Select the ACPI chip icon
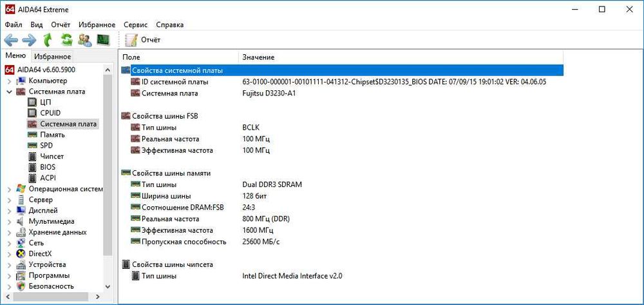The image size is (644, 305). pos(32,178)
